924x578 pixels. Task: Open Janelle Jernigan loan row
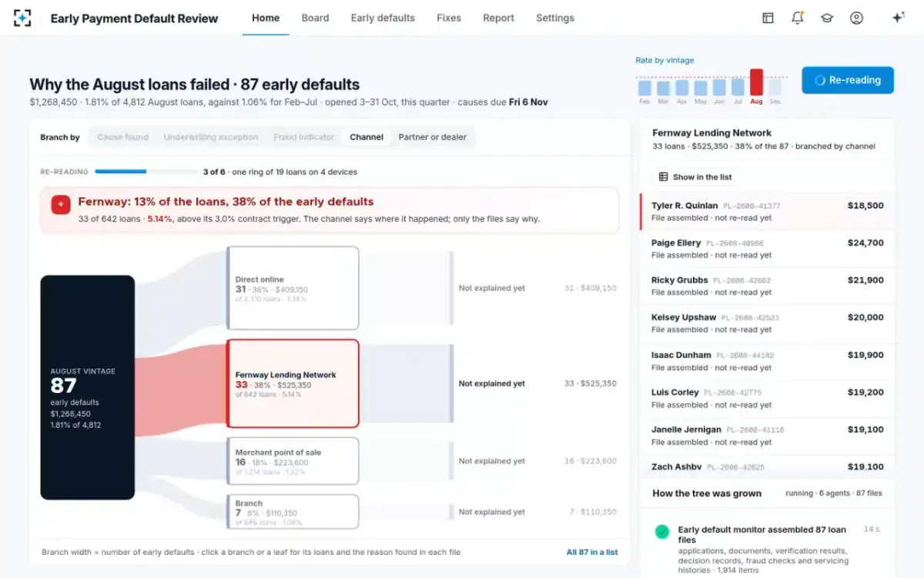pos(768,435)
